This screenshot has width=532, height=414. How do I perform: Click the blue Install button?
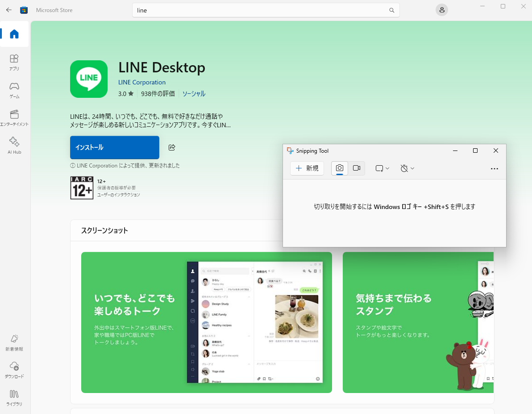coord(115,147)
